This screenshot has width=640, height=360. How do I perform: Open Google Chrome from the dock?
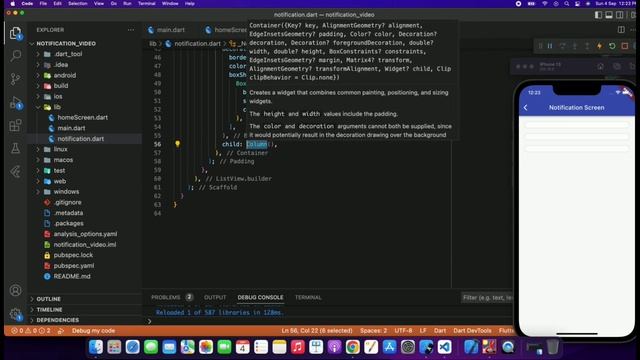pos(352,347)
